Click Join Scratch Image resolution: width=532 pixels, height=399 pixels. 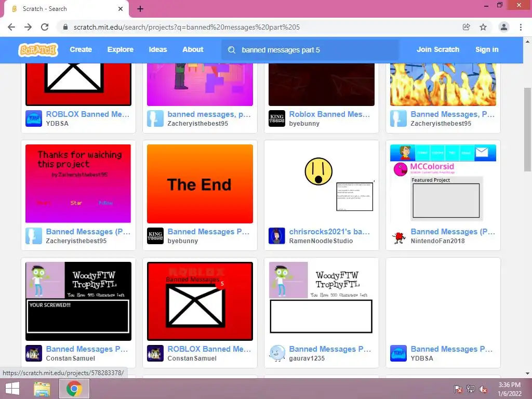pos(437,49)
